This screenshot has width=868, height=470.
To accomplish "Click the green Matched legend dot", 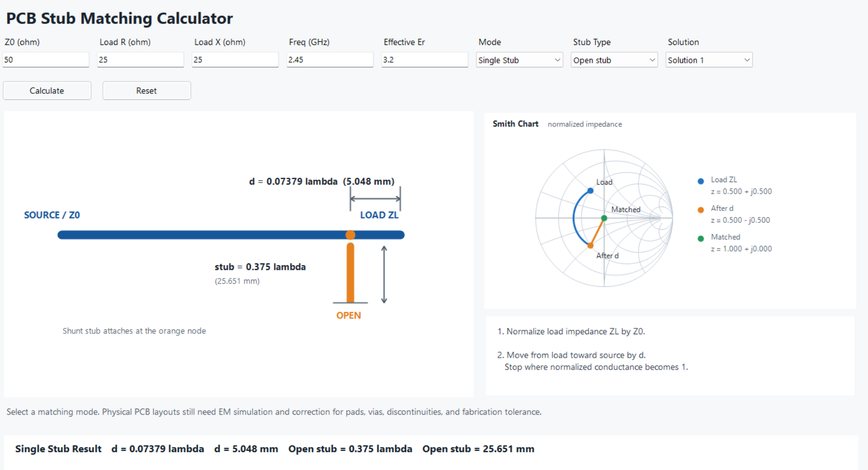I will pyautogui.click(x=701, y=238).
